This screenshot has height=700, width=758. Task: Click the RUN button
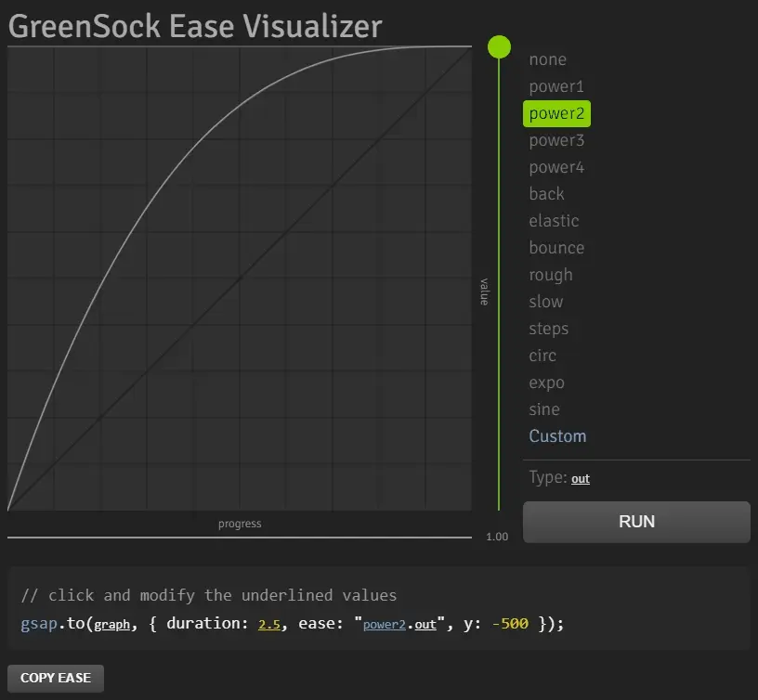pos(636,522)
